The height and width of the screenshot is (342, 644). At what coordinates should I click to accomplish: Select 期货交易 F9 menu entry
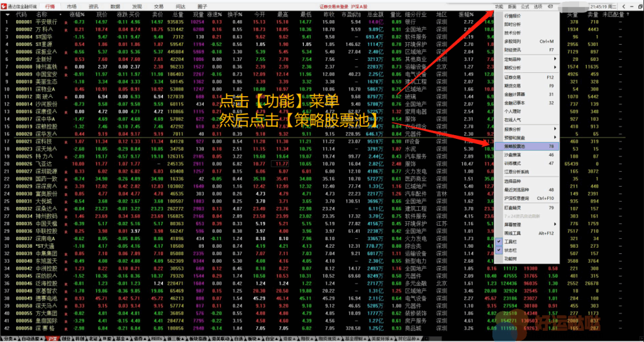528,85
